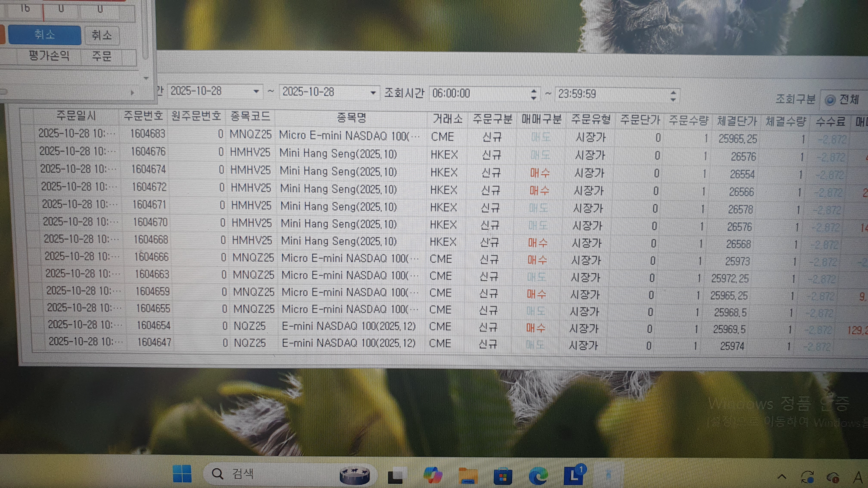
Task: Launch Copilot from the taskbar
Action: coord(433,475)
